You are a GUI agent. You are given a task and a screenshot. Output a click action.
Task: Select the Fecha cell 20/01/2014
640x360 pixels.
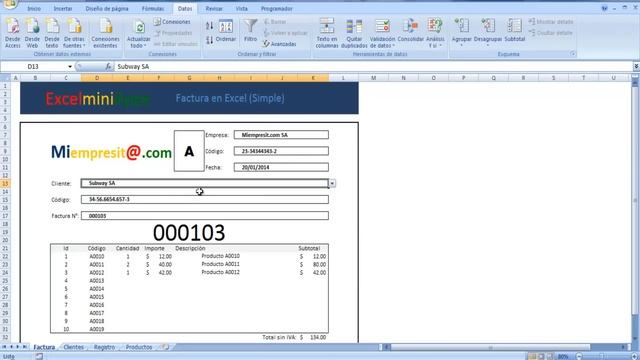pyautogui.click(x=281, y=167)
